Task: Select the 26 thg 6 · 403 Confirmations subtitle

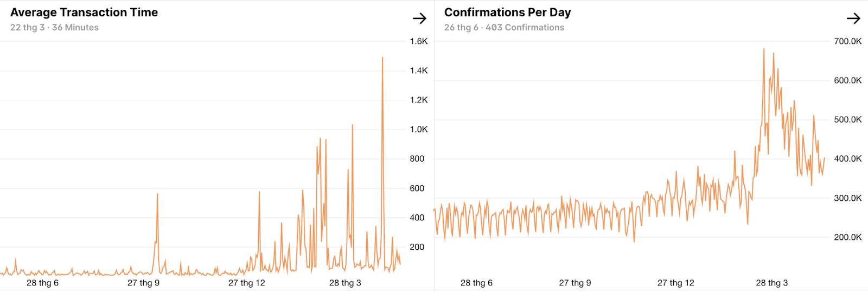Action: point(504,28)
